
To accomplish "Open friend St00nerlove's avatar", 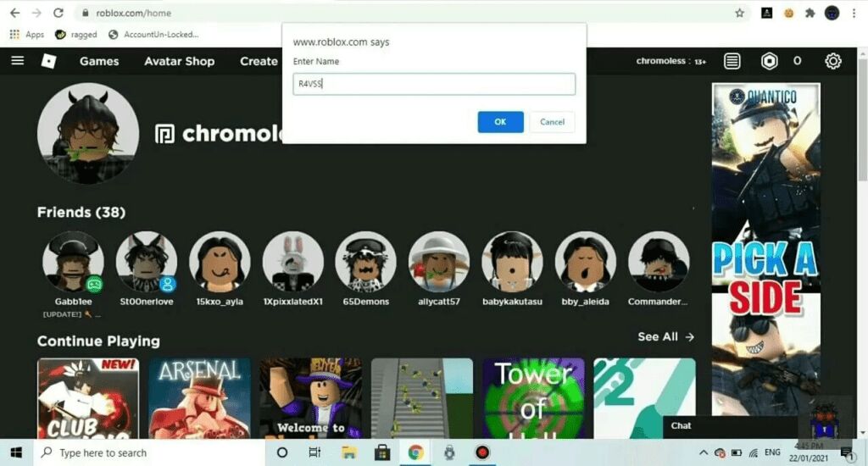I will click(147, 261).
